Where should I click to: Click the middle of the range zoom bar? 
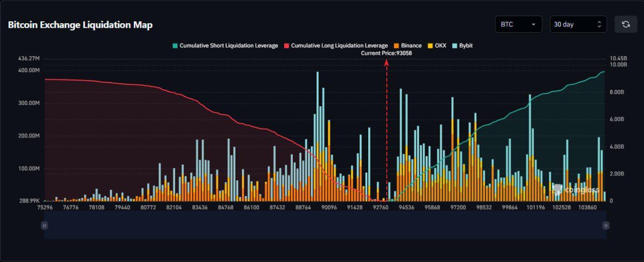point(325,226)
